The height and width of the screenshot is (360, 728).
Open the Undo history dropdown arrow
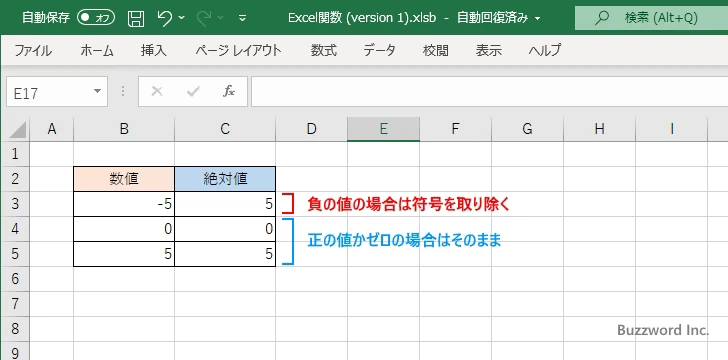[182, 18]
